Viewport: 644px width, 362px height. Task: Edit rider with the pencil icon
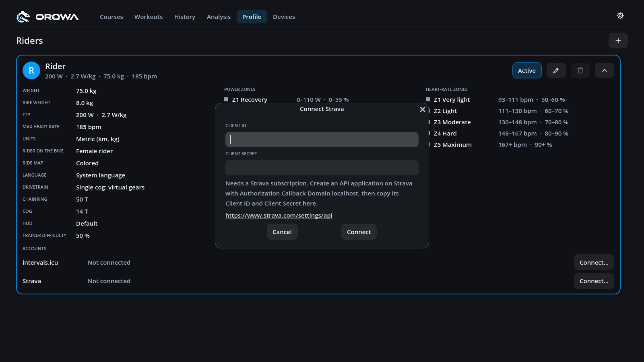click(x=556, y=70)
